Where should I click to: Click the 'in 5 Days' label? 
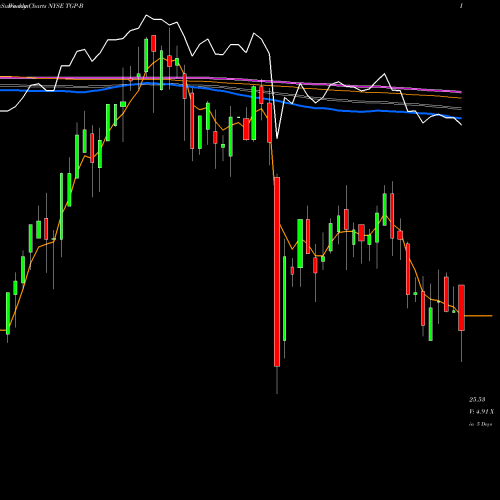tap(480, 424)
